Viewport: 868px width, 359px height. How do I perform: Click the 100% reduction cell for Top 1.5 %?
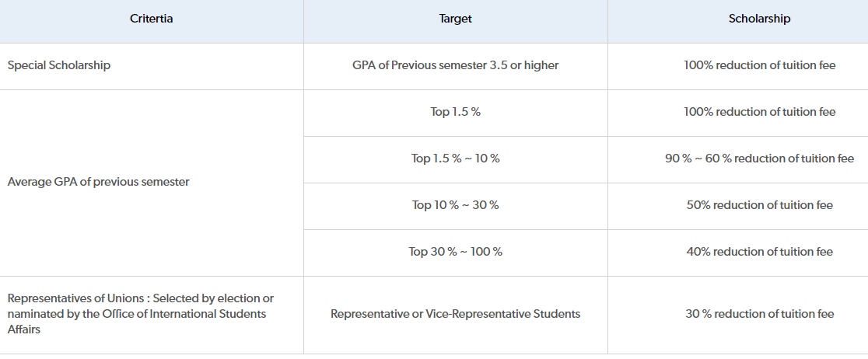click(759, 112)
